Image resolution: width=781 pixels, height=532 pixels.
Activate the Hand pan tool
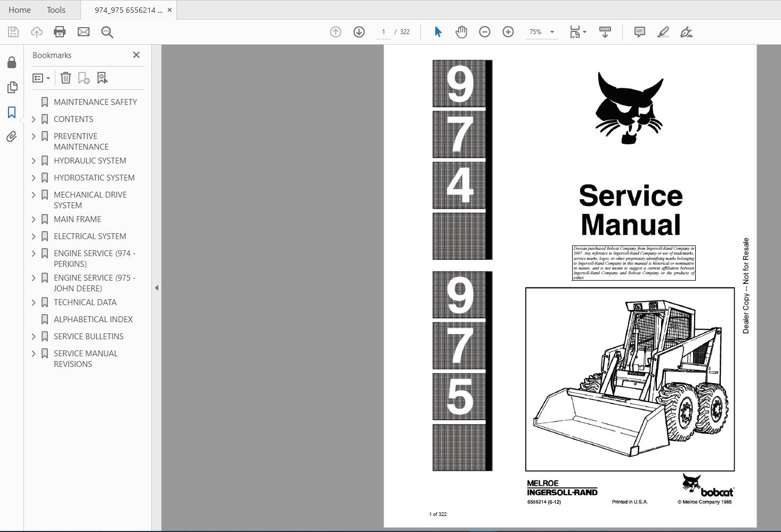point(461,32)
